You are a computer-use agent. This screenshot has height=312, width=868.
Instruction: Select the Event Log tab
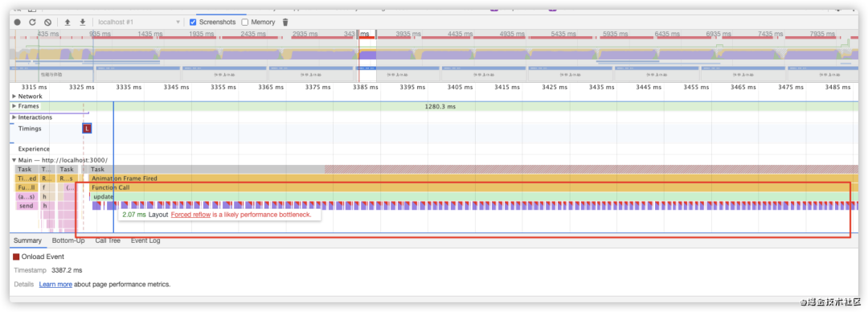(145, 240)
